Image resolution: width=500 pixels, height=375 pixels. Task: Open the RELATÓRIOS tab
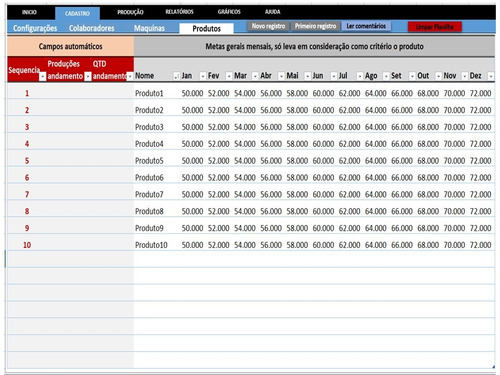pos(179,12)
